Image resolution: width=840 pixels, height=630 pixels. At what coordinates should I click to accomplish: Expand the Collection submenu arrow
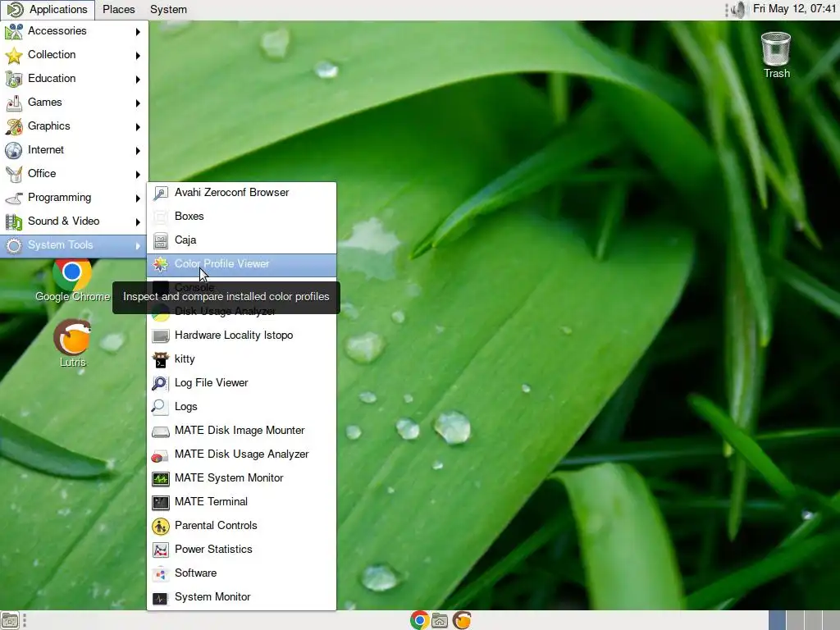tap(138, 55)
